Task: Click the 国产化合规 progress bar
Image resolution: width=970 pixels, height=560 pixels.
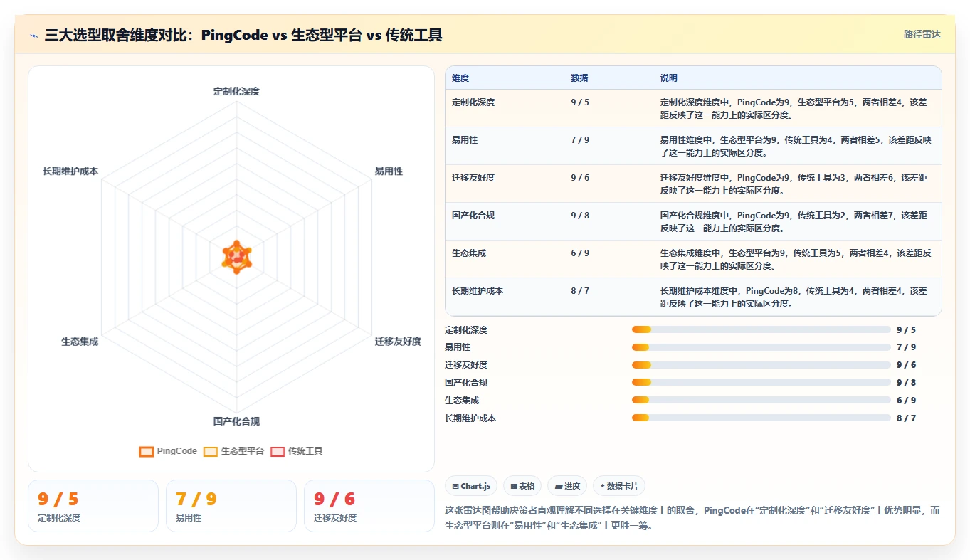Action: pos(761,382)
